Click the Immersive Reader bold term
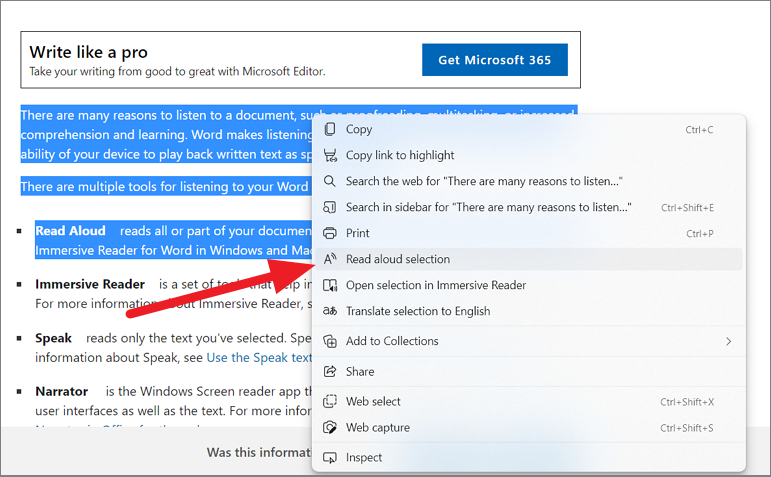Image resolution: width=771 pixels, height=477 pixels. (x=90, y=284)
